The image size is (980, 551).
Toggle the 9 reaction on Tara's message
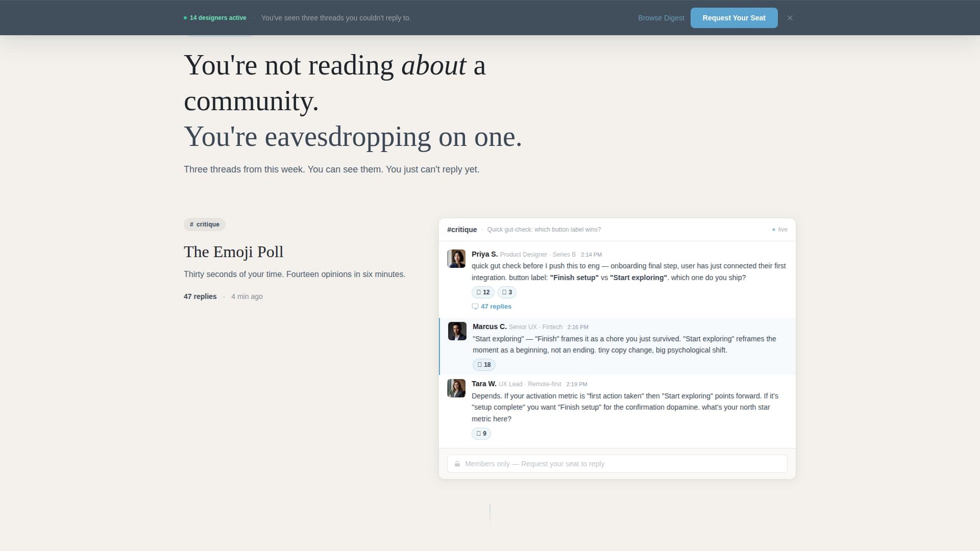[481, 433]
